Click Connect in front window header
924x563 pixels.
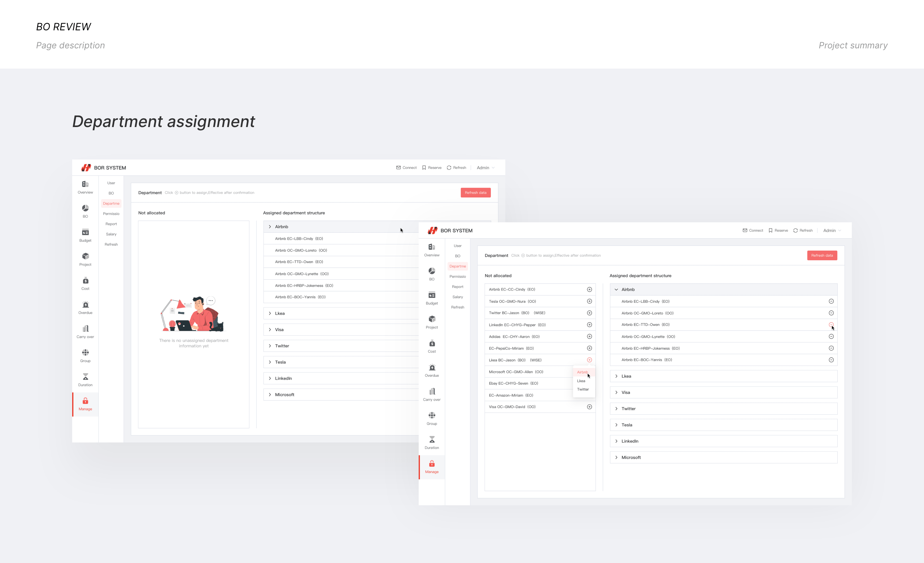coord(753,231)
